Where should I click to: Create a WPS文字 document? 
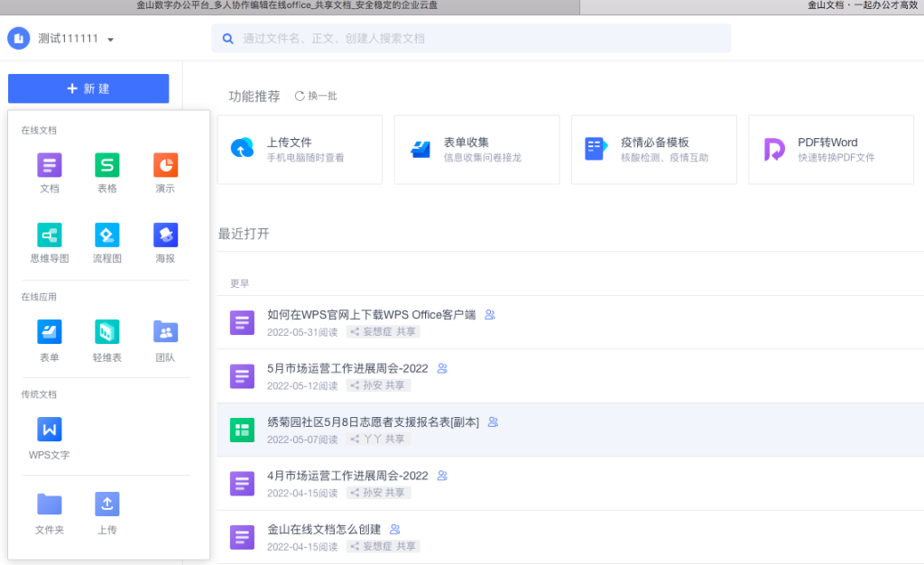(x=49, y=438)
